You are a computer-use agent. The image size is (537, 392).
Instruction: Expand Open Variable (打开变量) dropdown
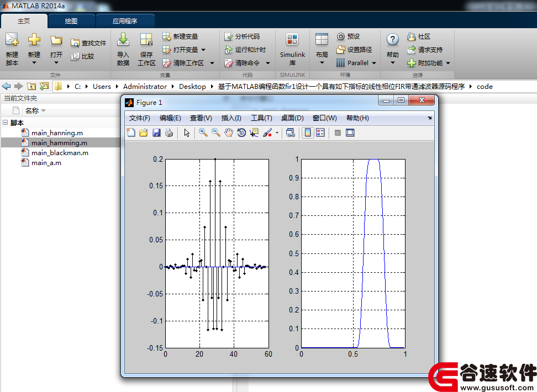203,50
